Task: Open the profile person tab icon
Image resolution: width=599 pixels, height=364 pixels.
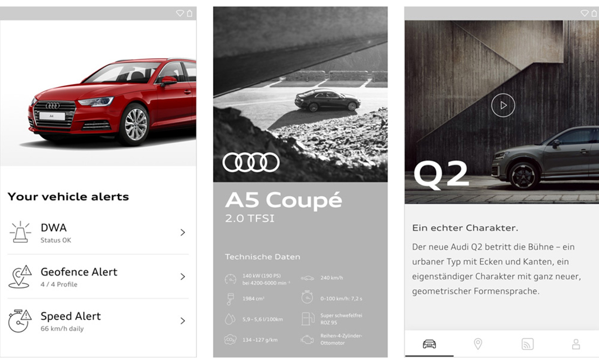Action: pyautogui.click(x=576, y=344)
